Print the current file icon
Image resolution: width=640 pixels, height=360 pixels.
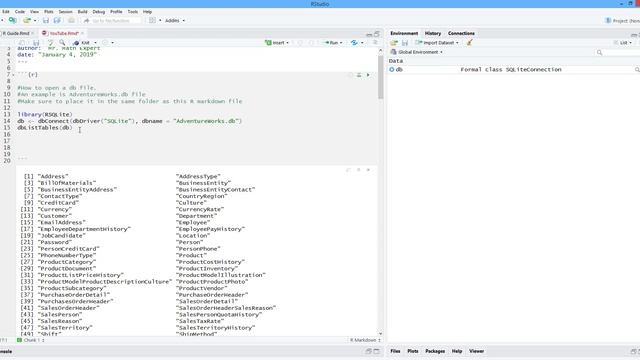(x=71, y=20)
